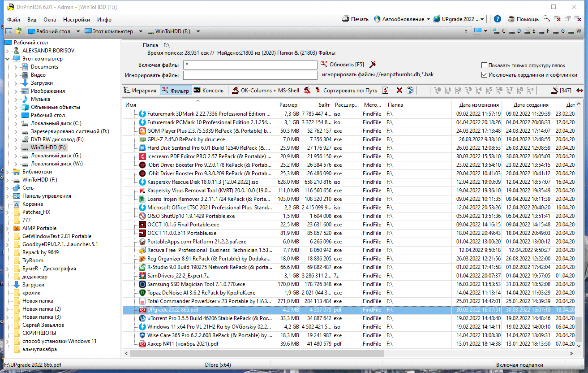
Task: Click the horizontal scrollbar thumb in file list
Action: (257, 353)
